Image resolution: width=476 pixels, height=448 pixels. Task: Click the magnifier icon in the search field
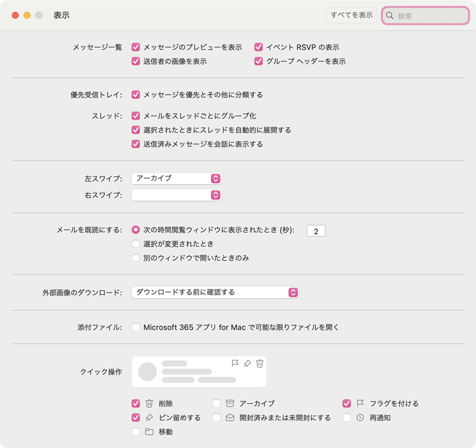pyautogui.click(x=390, y=16)
